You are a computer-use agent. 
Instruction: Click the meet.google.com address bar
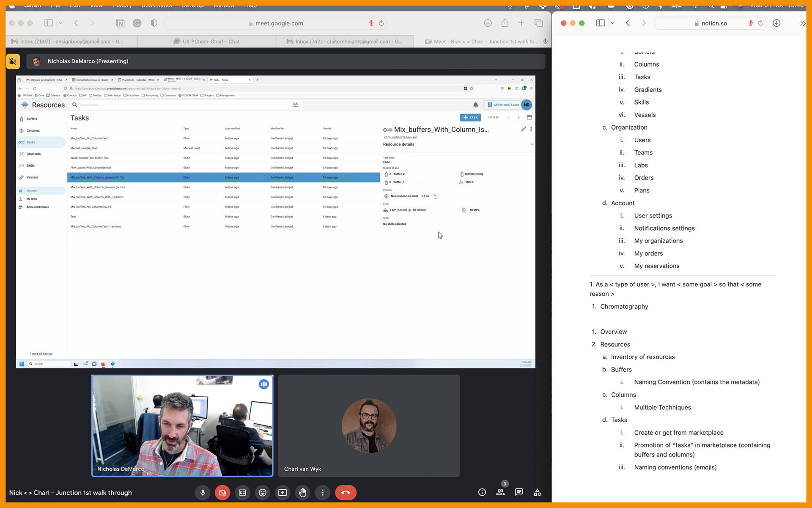click(x=276, y=23)
